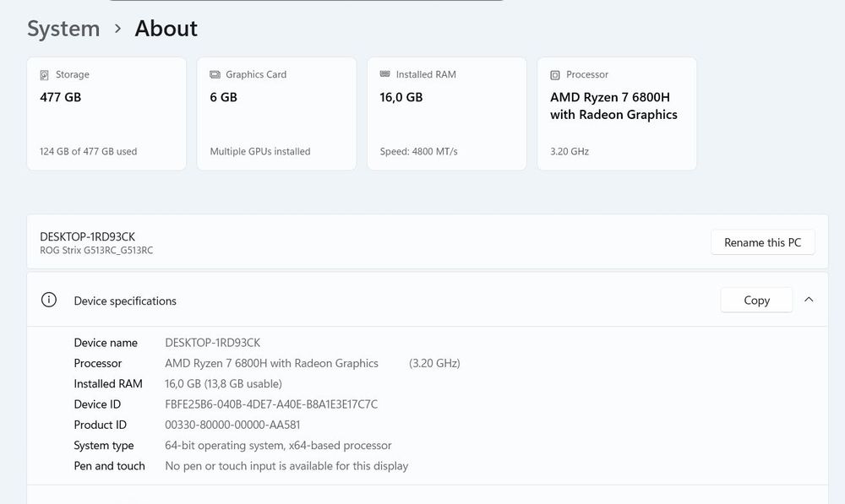Viewport: 845px width, 504px height.
Task: Click the Rename this PC button
Action: click(762, 242)
